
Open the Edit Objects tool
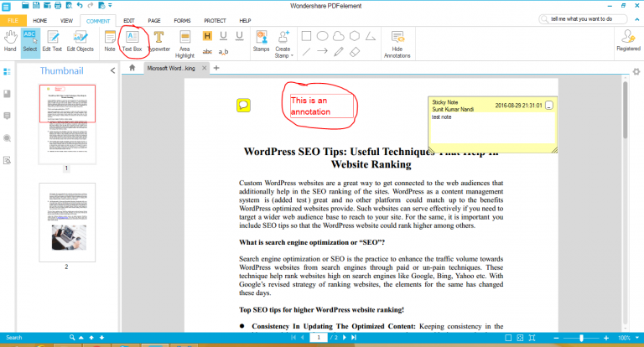(x=80, y=41)
